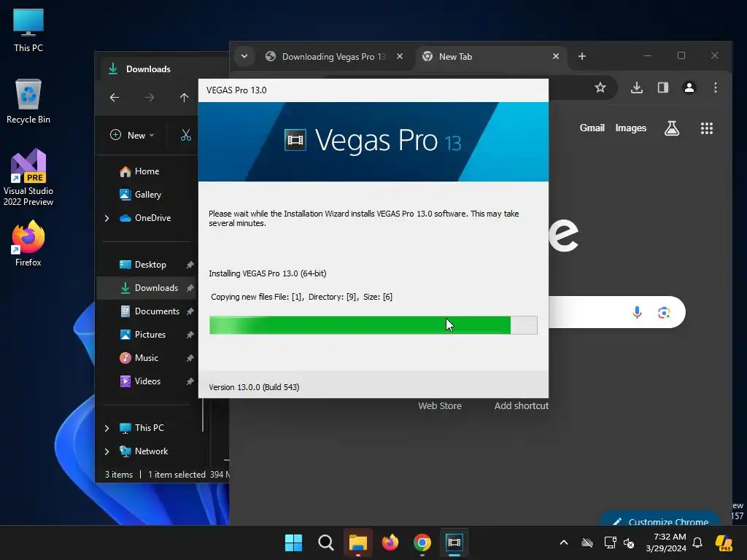Open Documents folder in Explorer sidebar
This screenshot has height=560, width=747.
click(x=157, y=311)
